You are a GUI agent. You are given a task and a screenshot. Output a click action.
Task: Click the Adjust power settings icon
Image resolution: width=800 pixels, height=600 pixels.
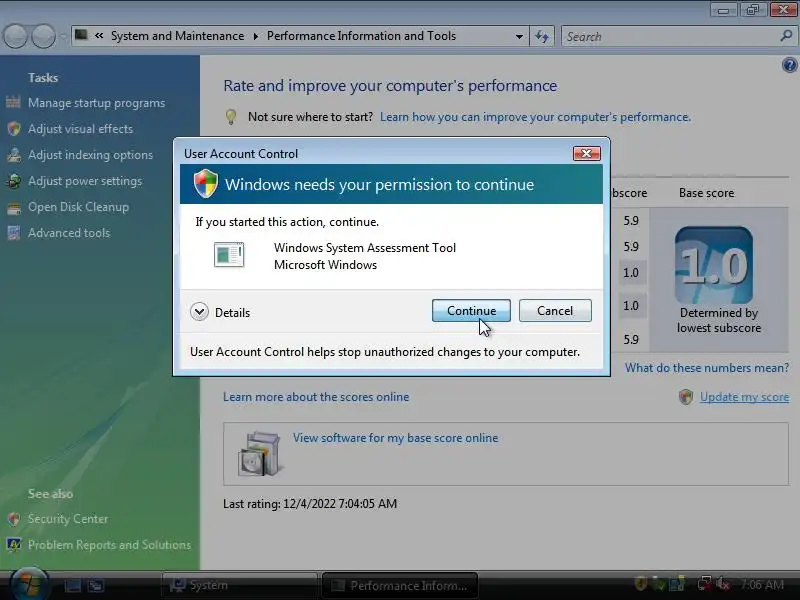[x=14, y=181]
